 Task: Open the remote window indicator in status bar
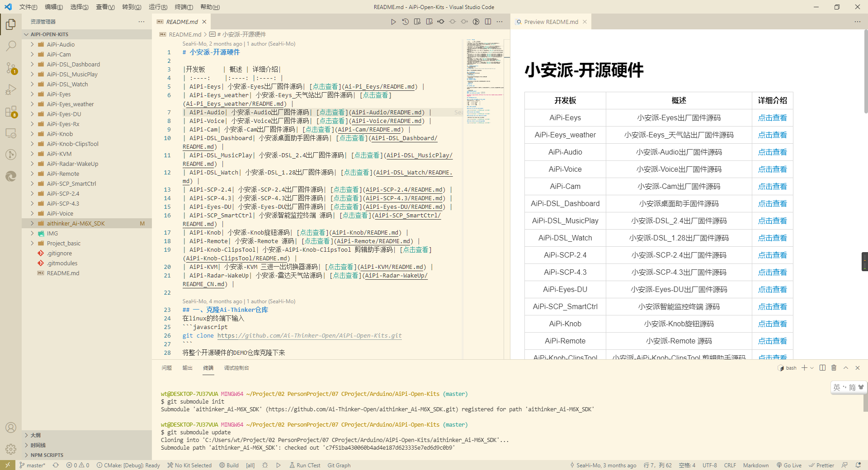click(8, 465)
